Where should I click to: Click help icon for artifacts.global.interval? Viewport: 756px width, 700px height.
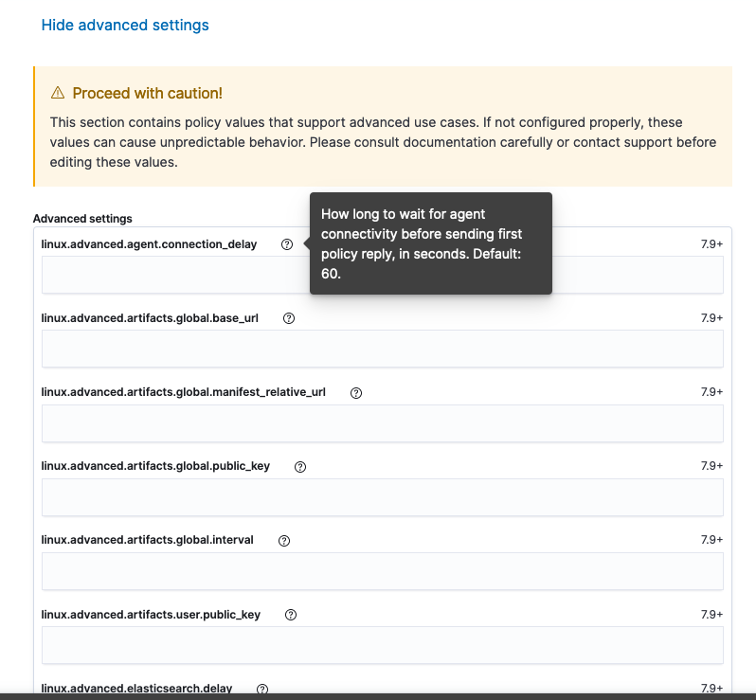(x=284, y=541)
